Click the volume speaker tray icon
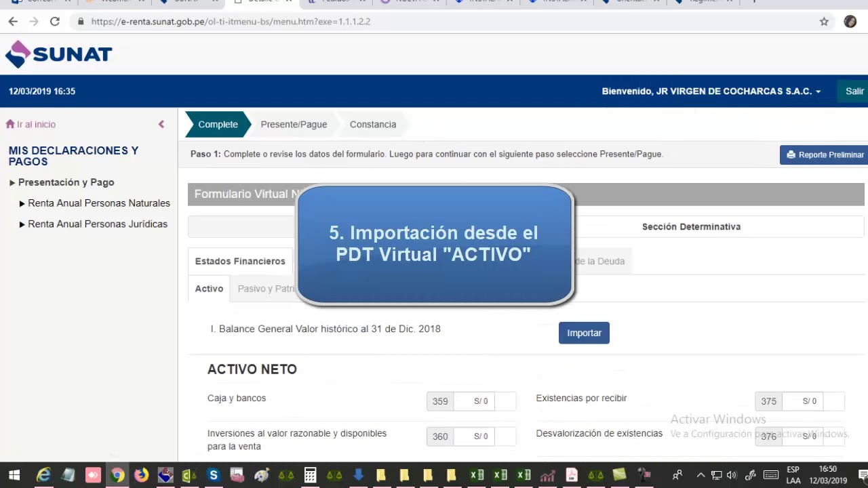Screen dimensions: 868x488 point(732,475)
